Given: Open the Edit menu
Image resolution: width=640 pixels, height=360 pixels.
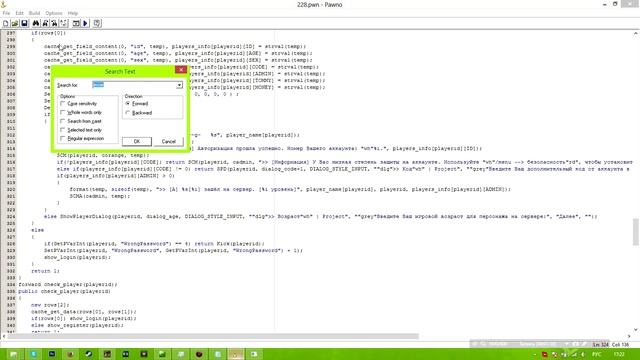Looking at the screenshot, I should [x=20, y=13].
